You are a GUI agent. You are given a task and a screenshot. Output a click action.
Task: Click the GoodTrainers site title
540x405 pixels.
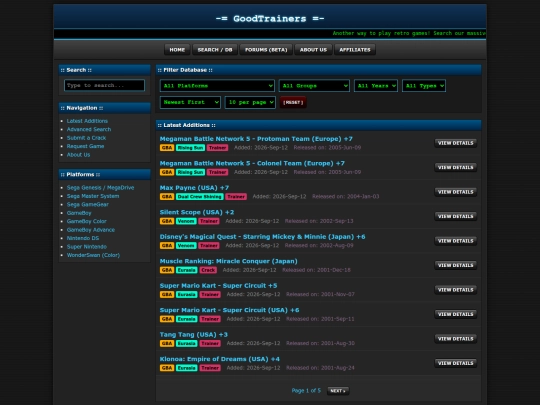270,19
